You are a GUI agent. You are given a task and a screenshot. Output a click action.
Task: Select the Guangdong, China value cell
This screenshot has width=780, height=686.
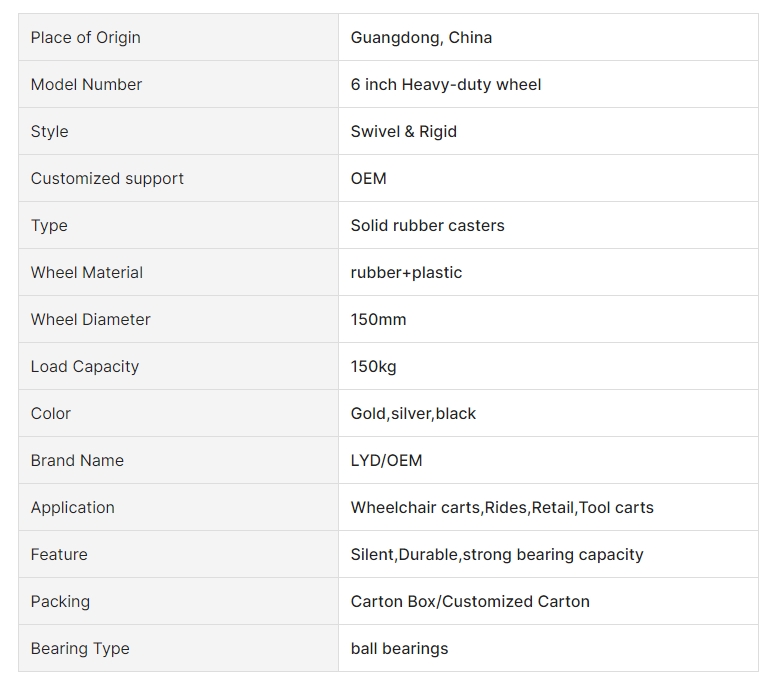point(548,37)
